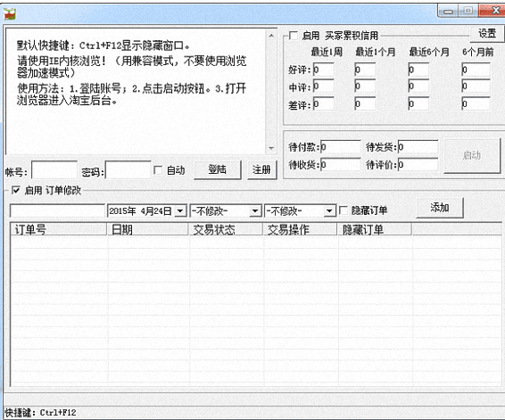Sort by the 交易操作 column header

[300, 229]
